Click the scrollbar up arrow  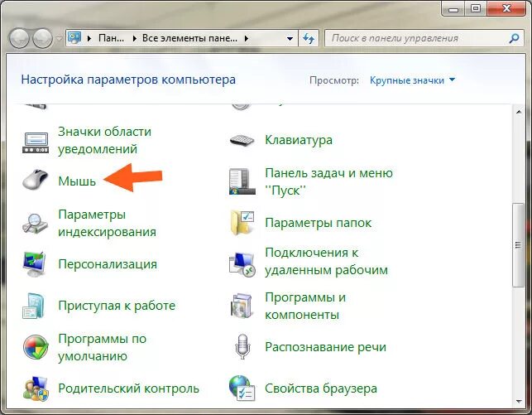tap(519, 111)
